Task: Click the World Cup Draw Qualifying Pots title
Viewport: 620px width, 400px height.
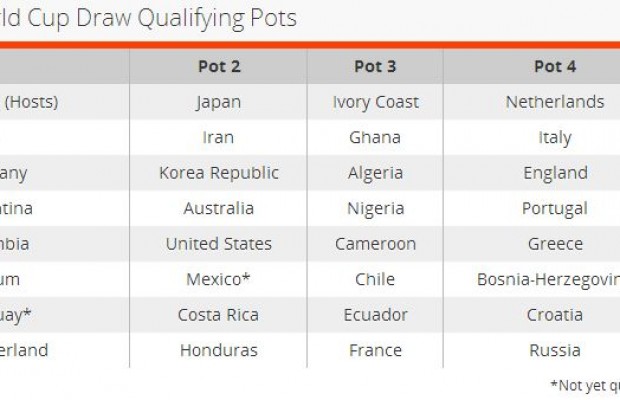Action: pyautogui.click(x=150, y=18)
